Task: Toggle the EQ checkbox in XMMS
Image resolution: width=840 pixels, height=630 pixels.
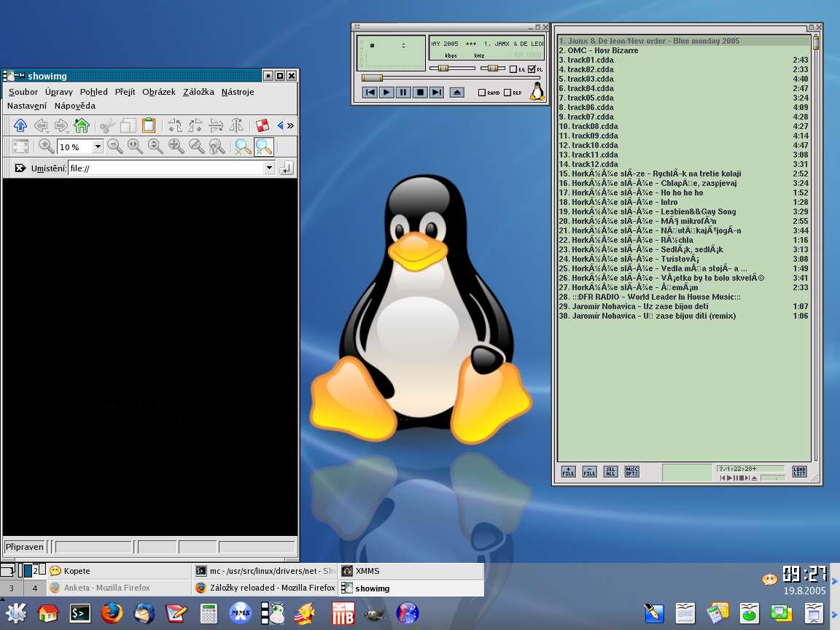Action: coord(513,69)
